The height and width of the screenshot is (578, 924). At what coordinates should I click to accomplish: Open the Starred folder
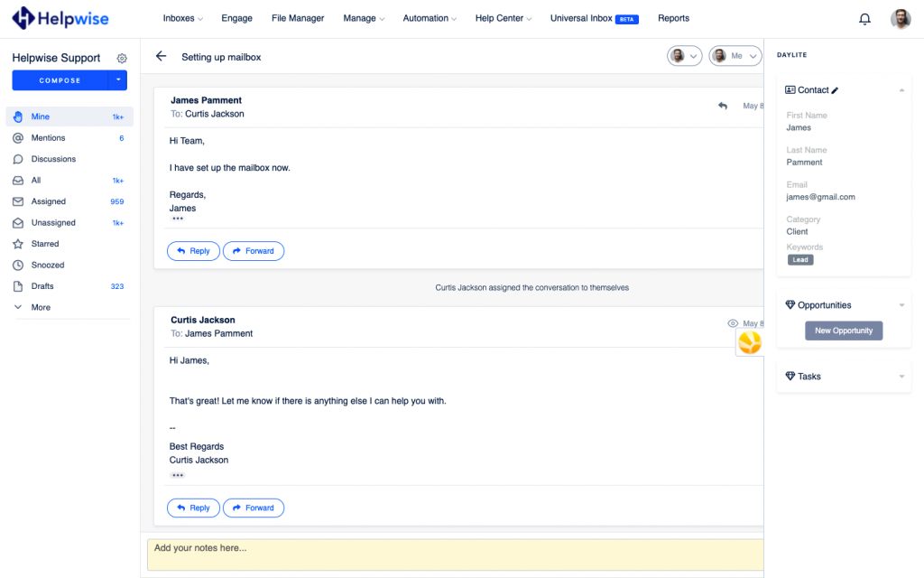(45, 244)
